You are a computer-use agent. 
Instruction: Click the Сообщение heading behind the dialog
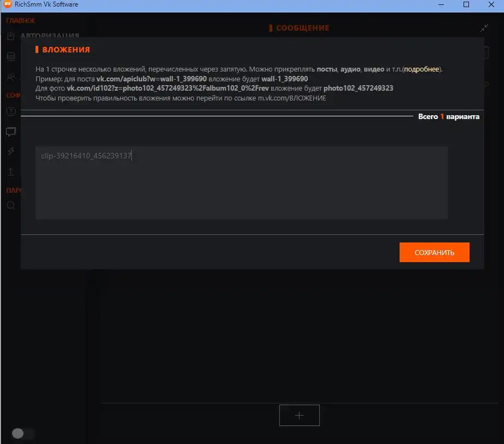[x=302, y=28]
